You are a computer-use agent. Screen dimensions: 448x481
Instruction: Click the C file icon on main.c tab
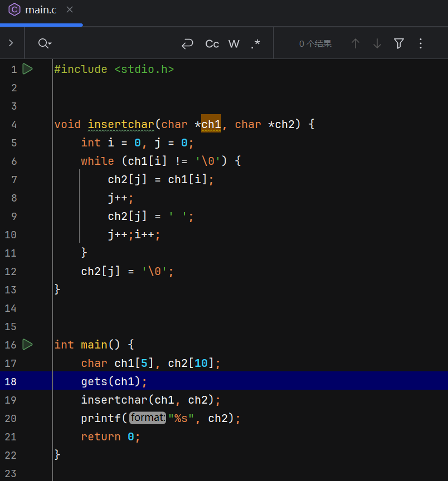14,10
